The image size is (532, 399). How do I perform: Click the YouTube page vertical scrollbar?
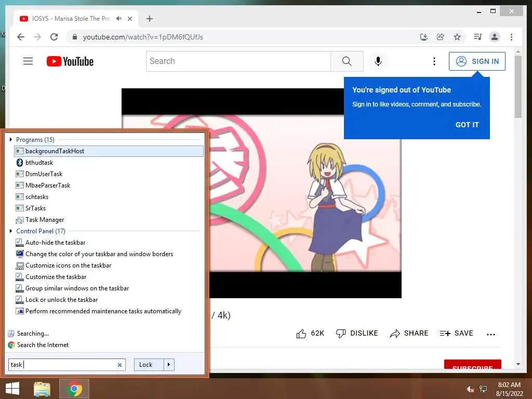pos(518,87)
